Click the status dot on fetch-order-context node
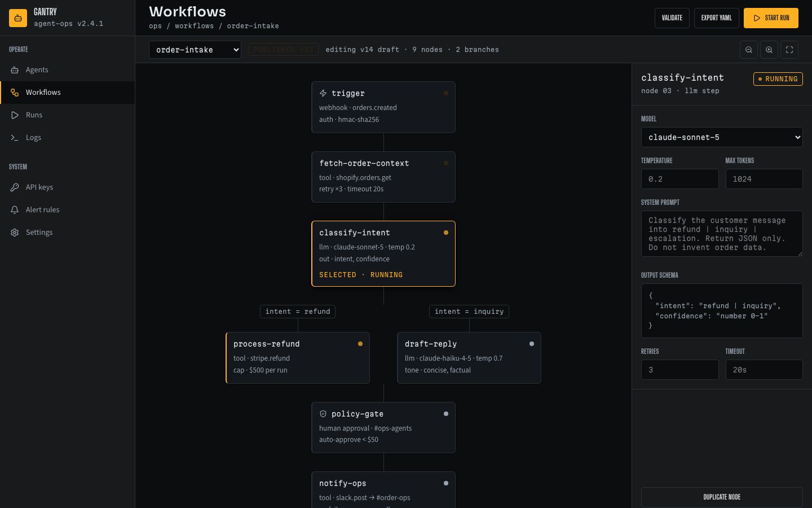This screenshot has width=812, height=508. 446,163
